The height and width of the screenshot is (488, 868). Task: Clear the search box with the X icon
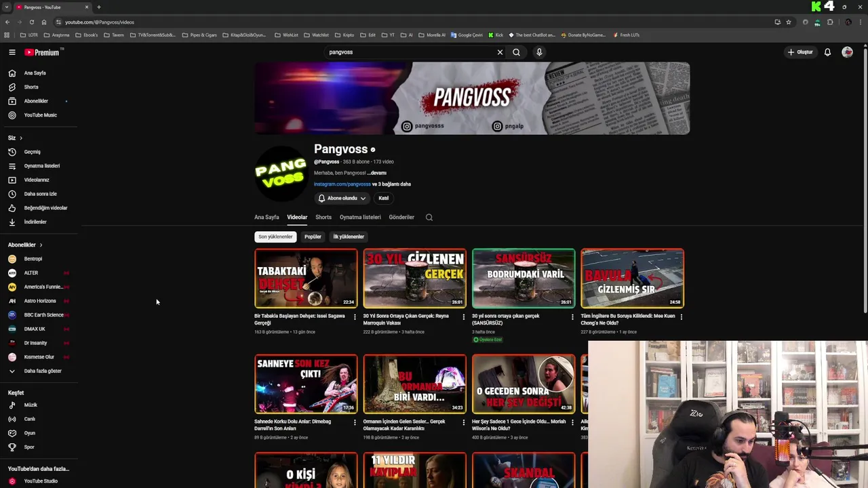click(x=500, y=52)
